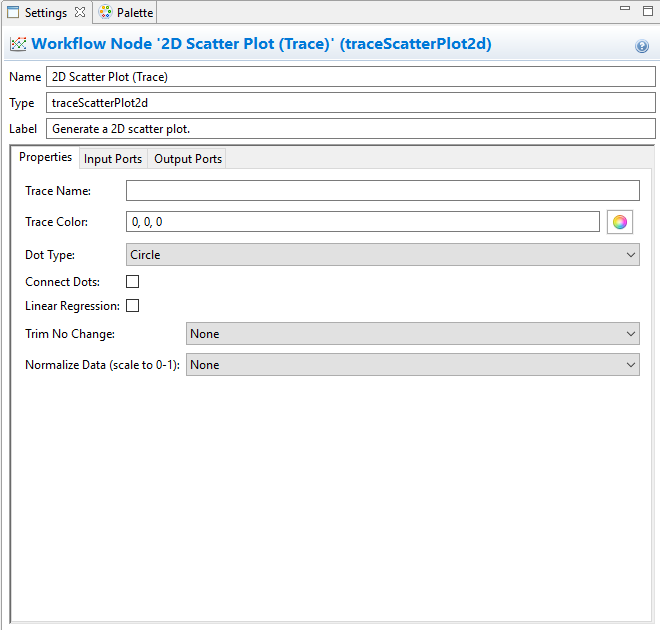This screenshot has height=630, width=660.
Task: Click the 'Normalize Data (scale to 0-1):' label
Action: pyautogui.click(x=102, y=365)
